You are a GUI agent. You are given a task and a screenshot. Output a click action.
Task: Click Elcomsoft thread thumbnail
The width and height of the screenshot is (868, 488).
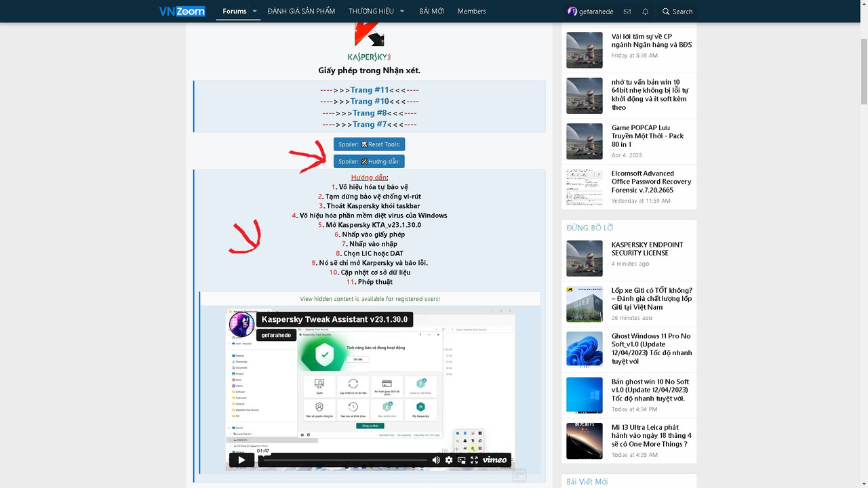pyautogui.click(x=585, y=187)
